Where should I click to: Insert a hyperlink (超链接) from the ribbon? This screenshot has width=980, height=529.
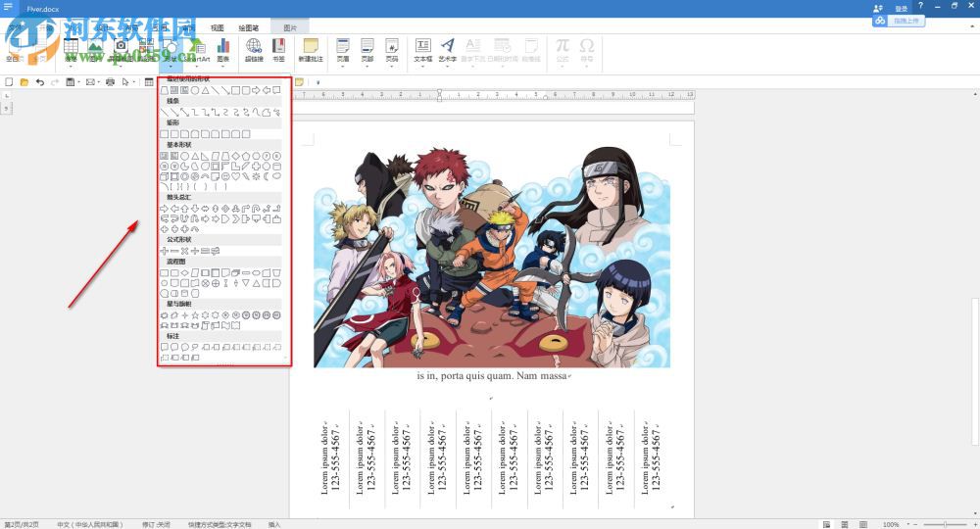coord(253,50)
